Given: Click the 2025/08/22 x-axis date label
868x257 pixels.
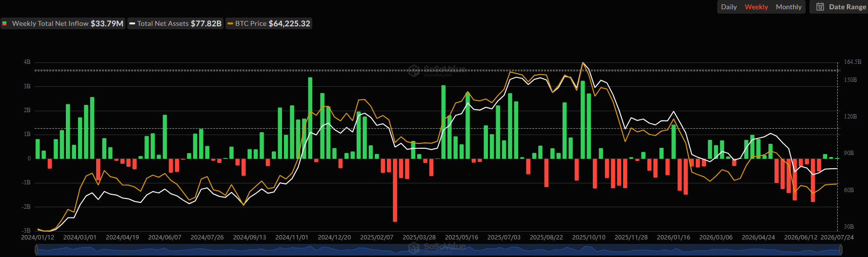Looking at the screenshot, I should [546, 237].
